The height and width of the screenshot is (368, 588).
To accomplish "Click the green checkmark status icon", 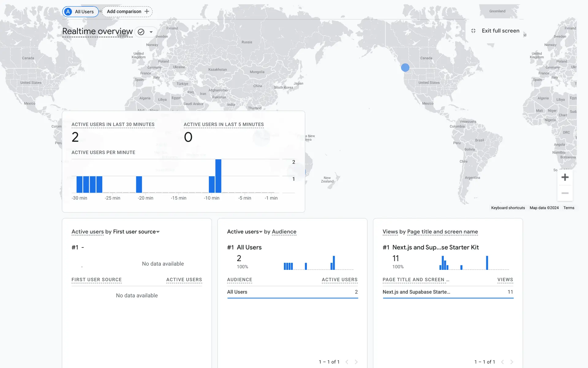I will tap(141, 32).
